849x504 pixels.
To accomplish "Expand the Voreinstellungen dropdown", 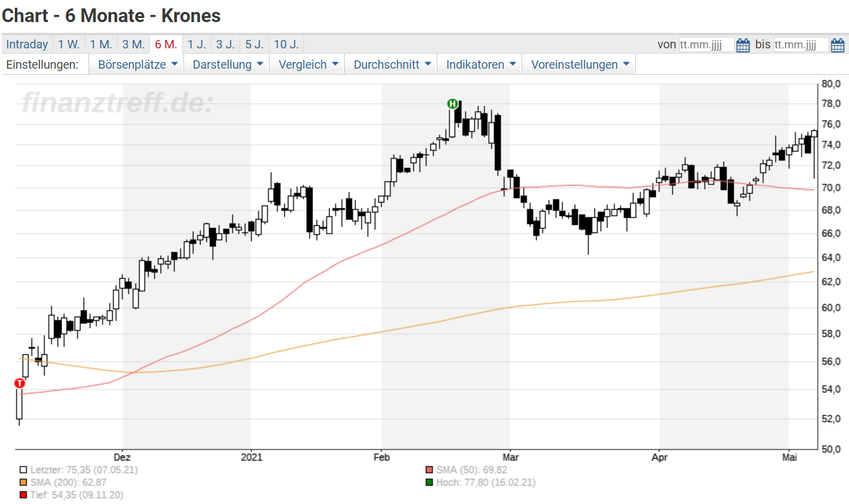I will coord(580,64).
